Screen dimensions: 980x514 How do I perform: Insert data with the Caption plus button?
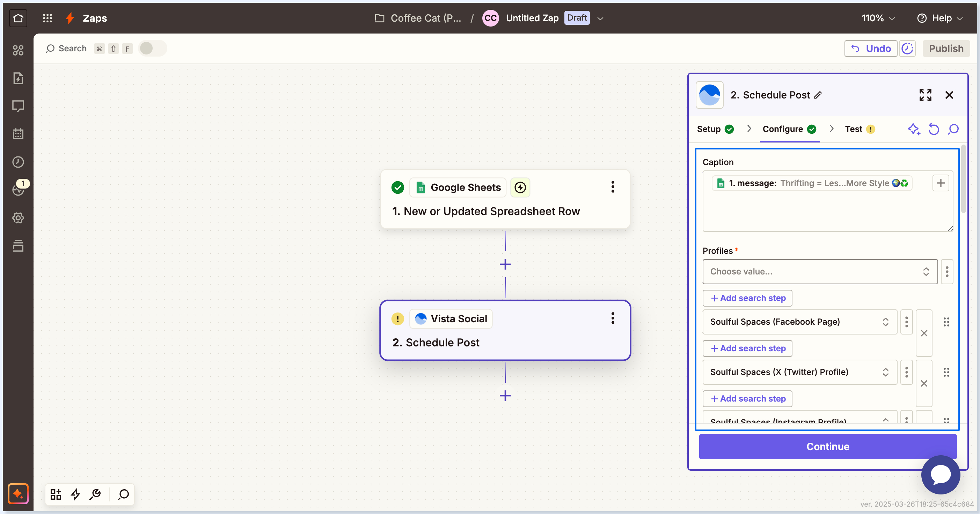point(941,183)
